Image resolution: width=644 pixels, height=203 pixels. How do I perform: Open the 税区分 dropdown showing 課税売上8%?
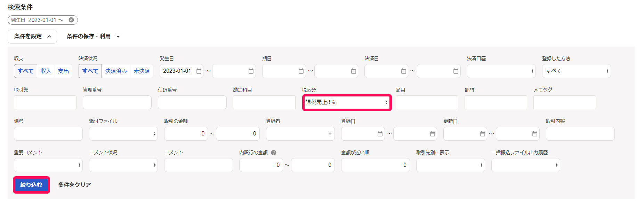click(x=347, y=102)
